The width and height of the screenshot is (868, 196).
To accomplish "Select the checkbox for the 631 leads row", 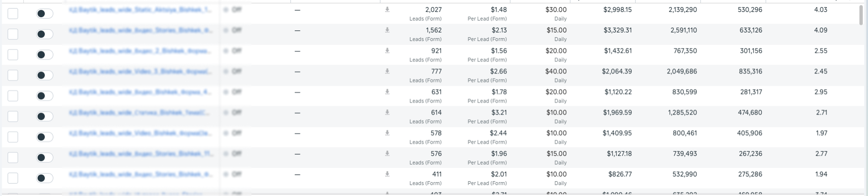I will 13,96.
